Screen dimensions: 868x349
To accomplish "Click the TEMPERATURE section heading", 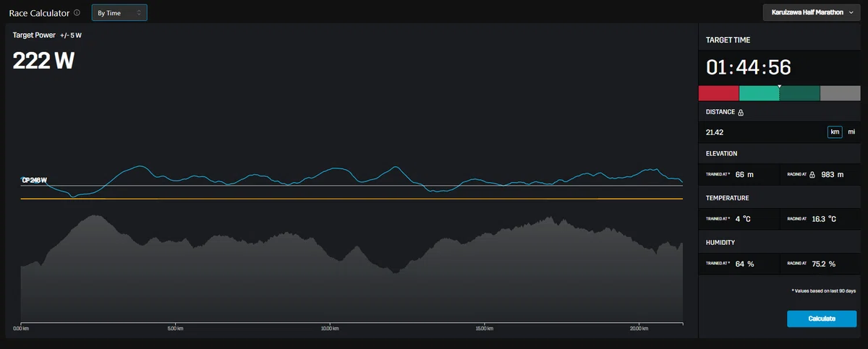I will tap(727, 197).
